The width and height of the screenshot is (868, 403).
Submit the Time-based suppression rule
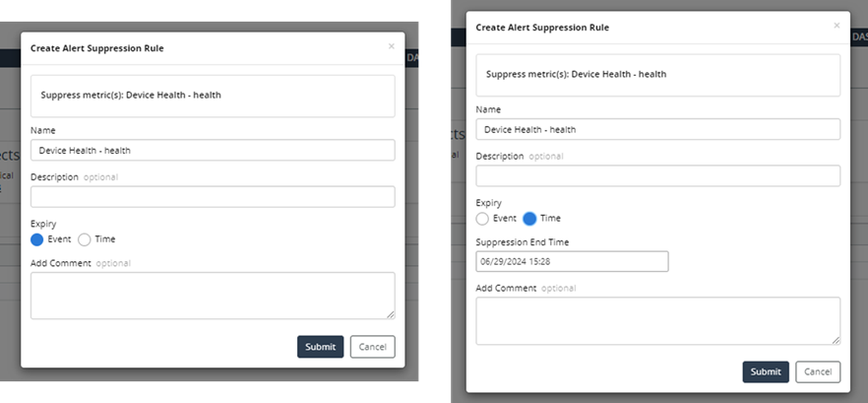(x=765, y=371)
